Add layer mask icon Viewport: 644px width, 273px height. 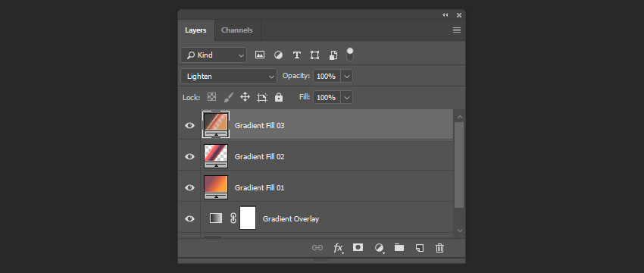click(x=358, y=247)
